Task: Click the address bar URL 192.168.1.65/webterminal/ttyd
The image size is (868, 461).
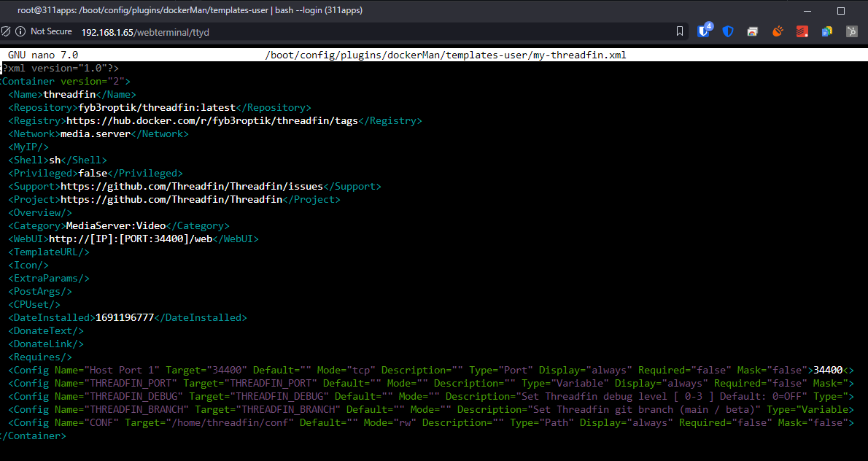Action: (x=145, y=33)
